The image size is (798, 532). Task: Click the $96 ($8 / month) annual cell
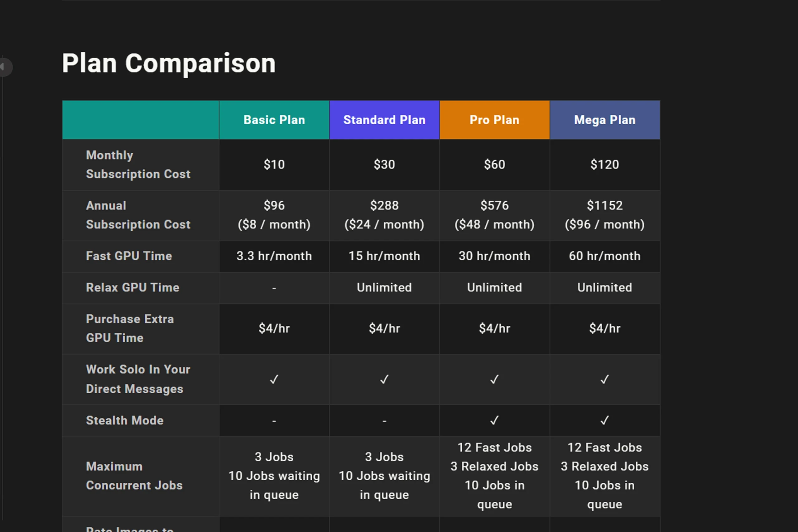[x=274, y=215]
